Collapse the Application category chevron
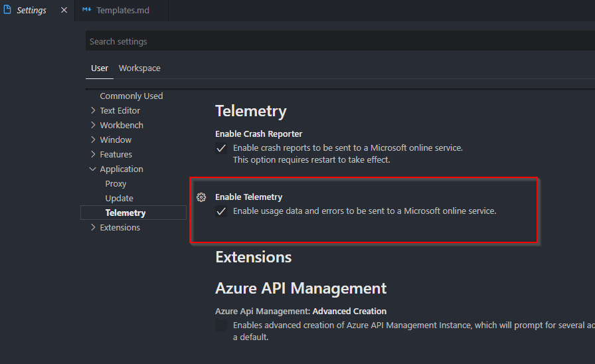This screenshot has height=364, width=595. [x=92, y=169]
